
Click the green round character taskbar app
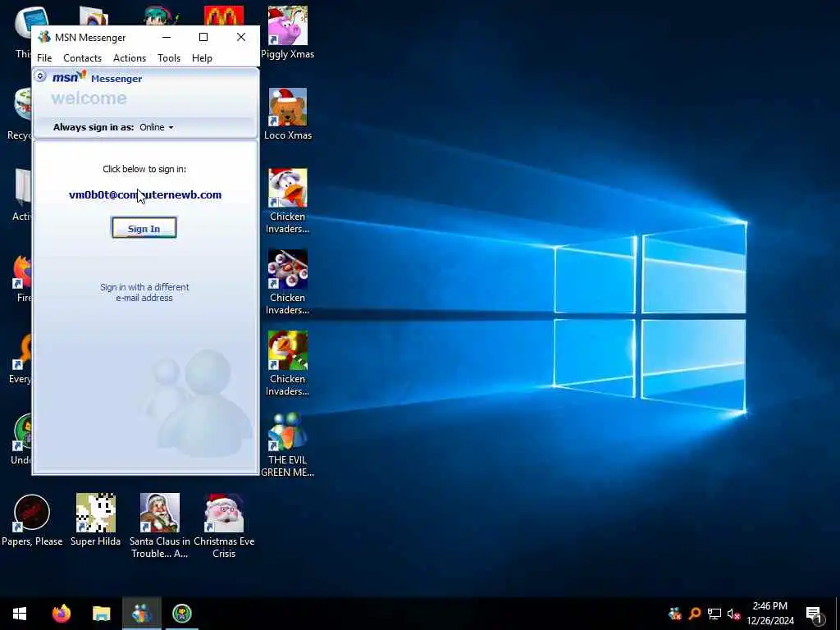[182, 614]
